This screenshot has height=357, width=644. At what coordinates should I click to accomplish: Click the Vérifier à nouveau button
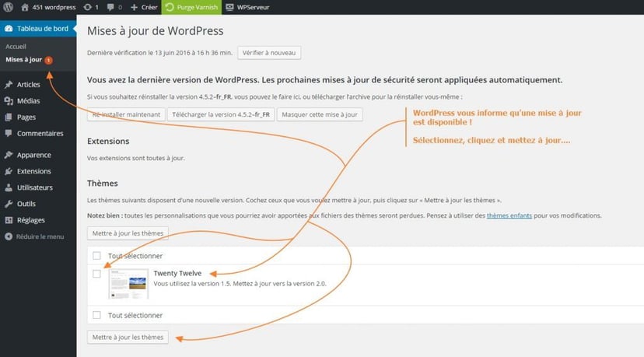[268, 53]
